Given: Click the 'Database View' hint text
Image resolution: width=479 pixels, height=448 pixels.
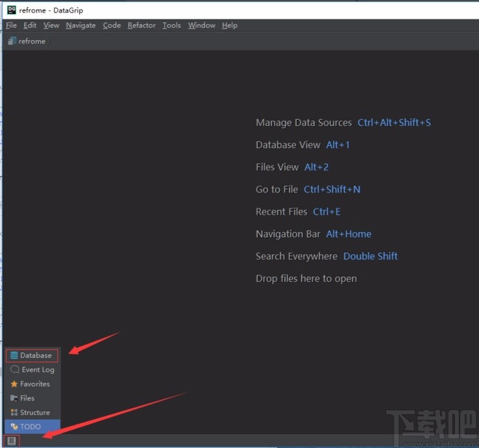Looking at the screenshot, I should [x=288, y=145].
